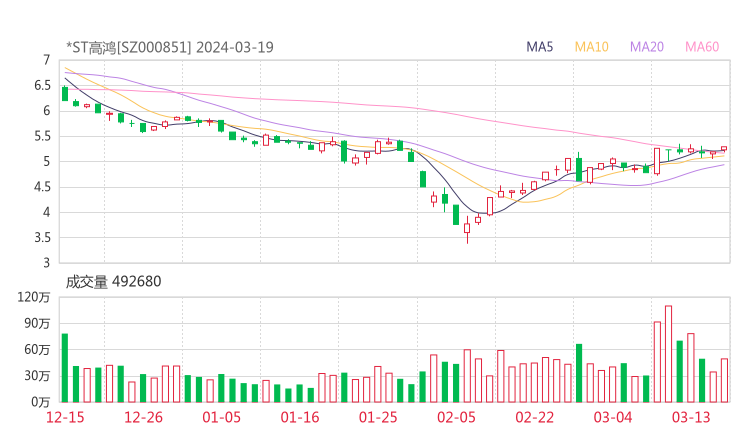Click the "7" price axis label

tap(46, 60)
